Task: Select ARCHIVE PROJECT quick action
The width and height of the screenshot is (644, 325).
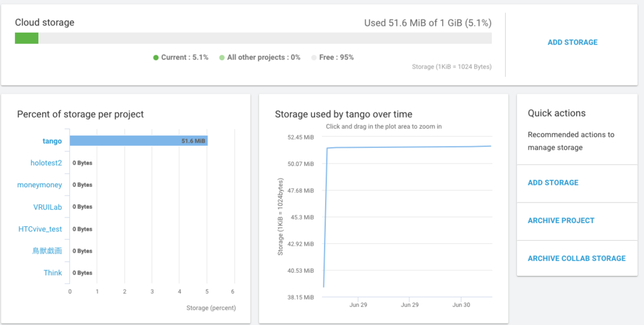Action: [x=561, y=221]
